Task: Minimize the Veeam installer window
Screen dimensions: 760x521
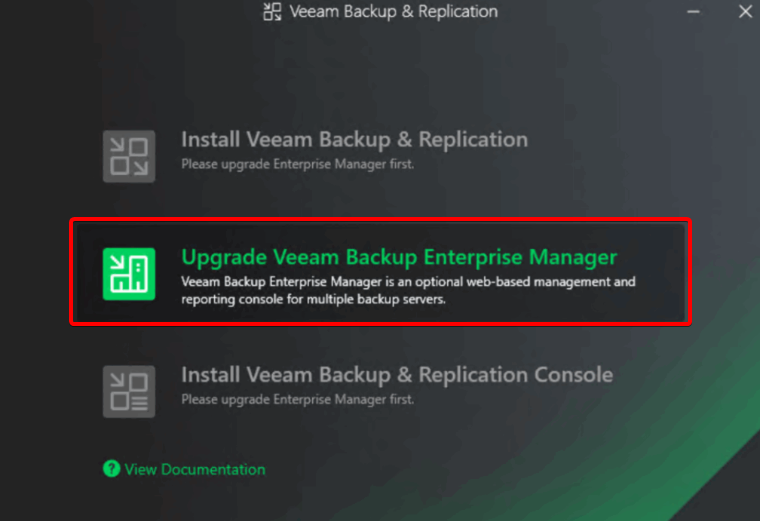Action: coord(694,12)
